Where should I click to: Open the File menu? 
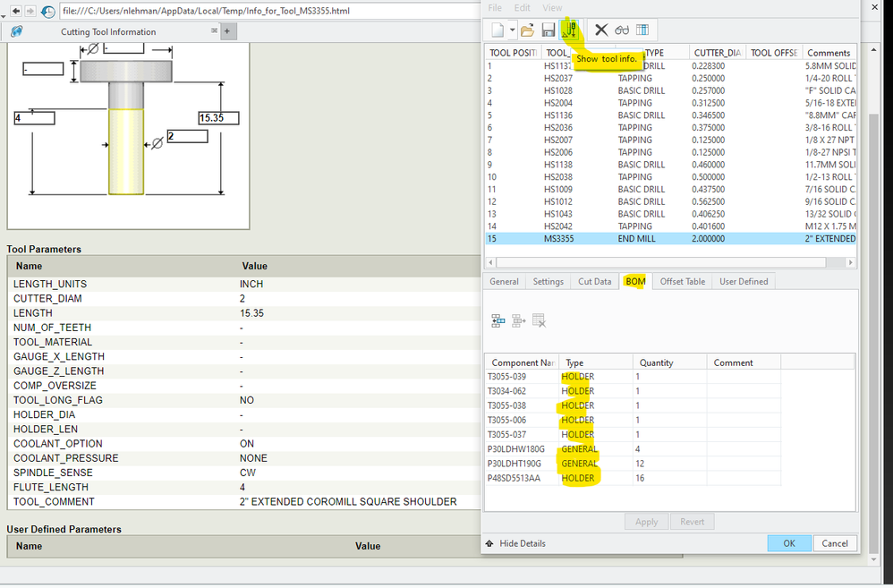tap(495, 7)
